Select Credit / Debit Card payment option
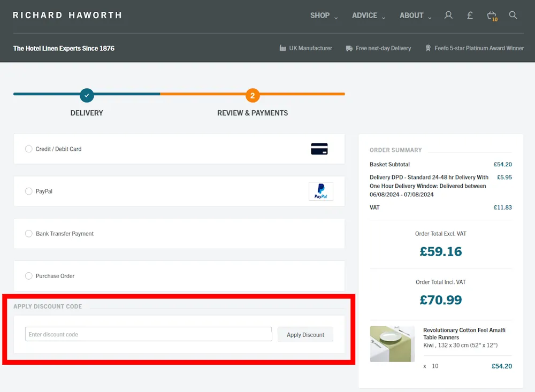Image resolution: width=535 pixels, height=392 pixels. [x=29, y=149]
